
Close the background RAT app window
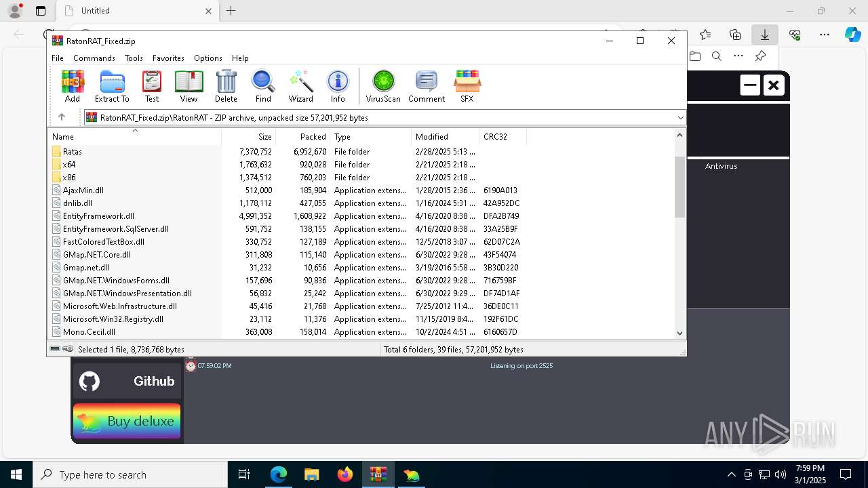click(x=774, y=85)
